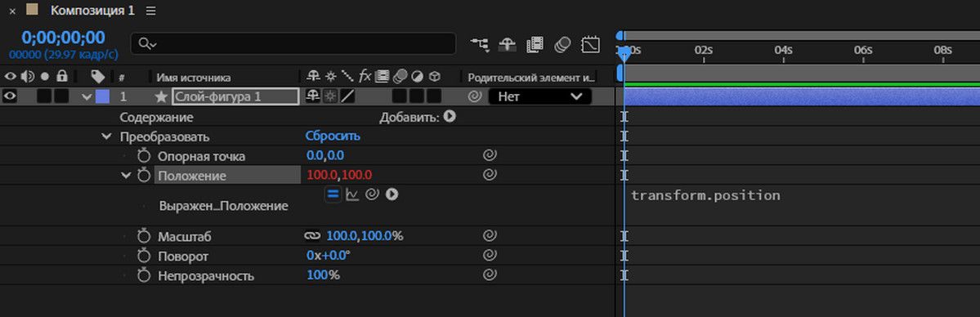Screen dimensions: 980x317
Task: Click the Audio speaker column header icon
Action: point(28,77)
